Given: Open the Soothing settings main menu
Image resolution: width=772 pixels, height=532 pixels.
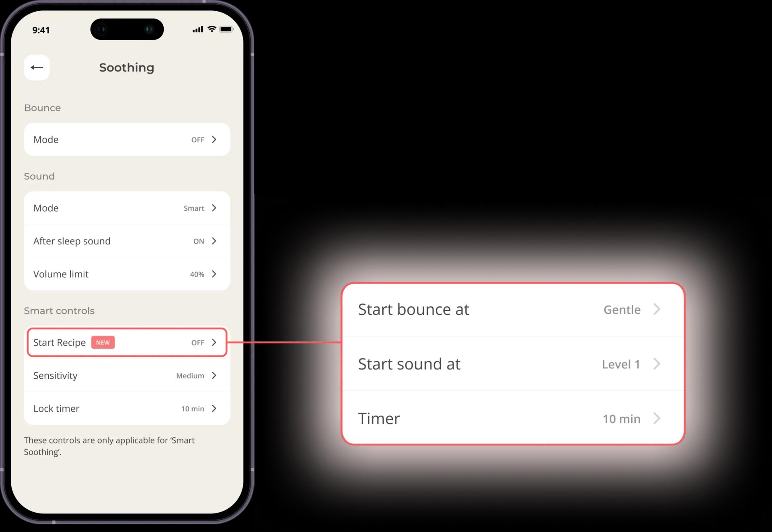Looking at the screenshot, I should pos(37,66).
